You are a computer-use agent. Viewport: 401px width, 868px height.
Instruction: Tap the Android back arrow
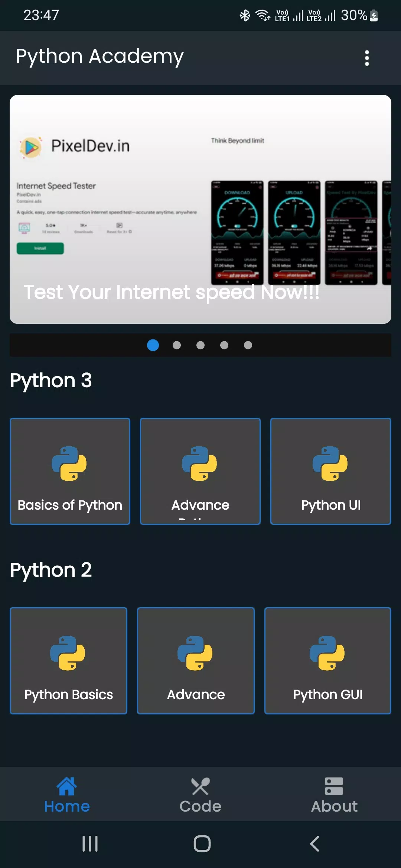pyautogui.click(x=314, y=844)
